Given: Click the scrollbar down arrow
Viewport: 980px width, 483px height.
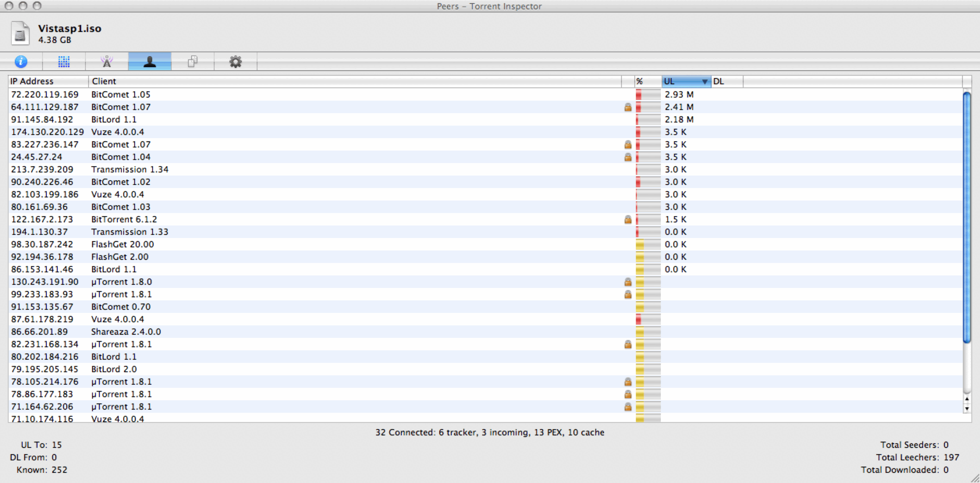Looking at the screenshot, I should [967, 408].
